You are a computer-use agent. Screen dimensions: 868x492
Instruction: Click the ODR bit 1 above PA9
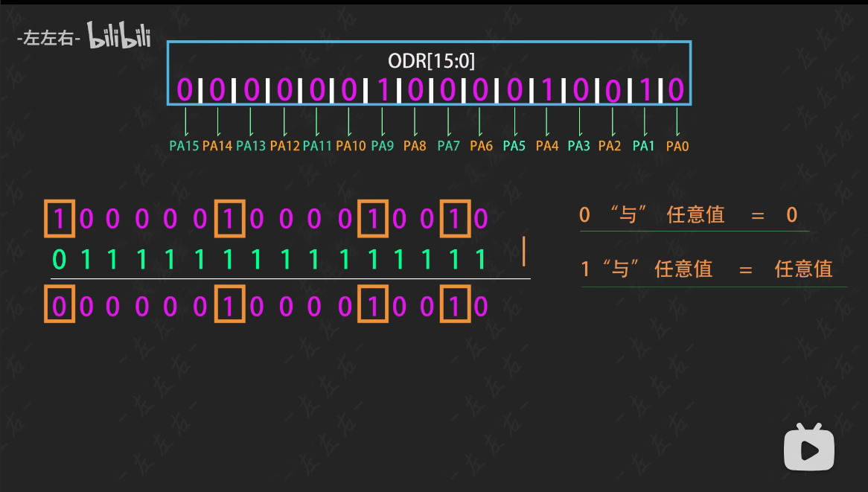pyautogui.click(x=383, y=90)
